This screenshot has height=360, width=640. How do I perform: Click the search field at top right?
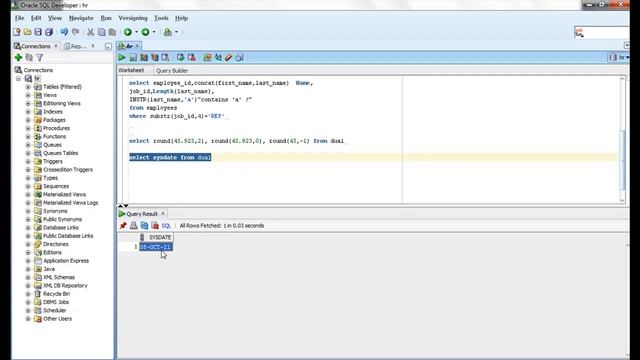pyautogui.click(x=602, y=33)
